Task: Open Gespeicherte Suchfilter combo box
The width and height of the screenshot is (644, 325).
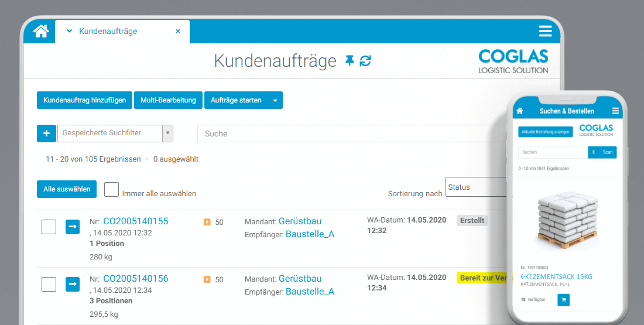Action: (115, 134)
